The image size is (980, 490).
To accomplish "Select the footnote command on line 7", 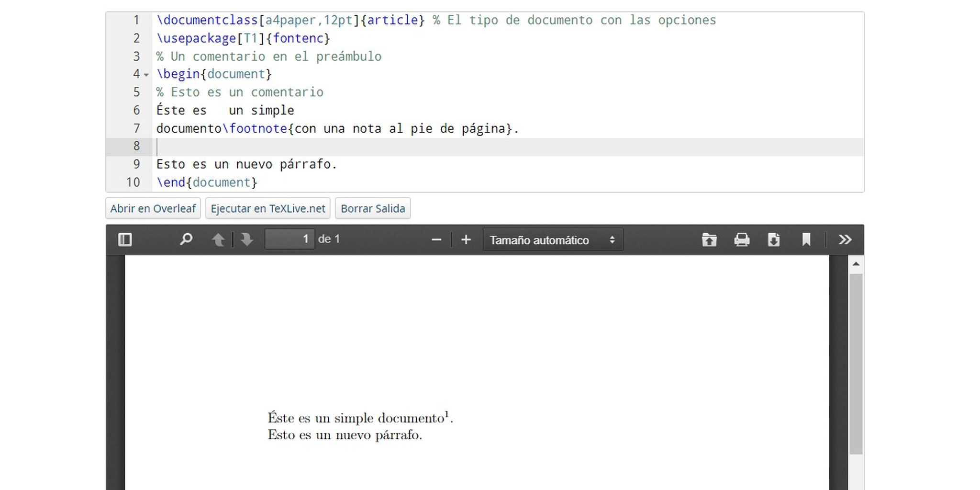I will [x=255, y=128].
